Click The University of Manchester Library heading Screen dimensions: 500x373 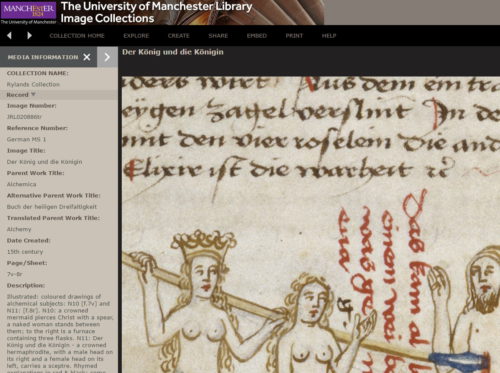point(156,6)
